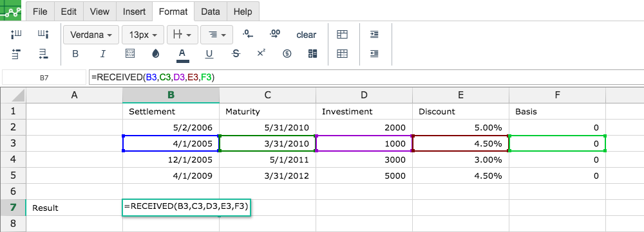Click the clear formatting button
Viewport: 644px width, 232px height.
tap(307, 35)
